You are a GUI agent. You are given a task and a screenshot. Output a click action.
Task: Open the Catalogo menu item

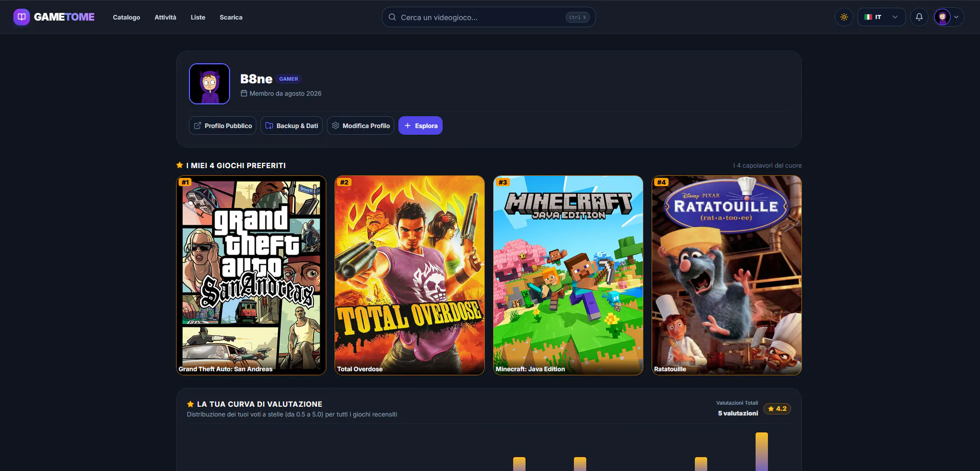click(x=127, y=17)
